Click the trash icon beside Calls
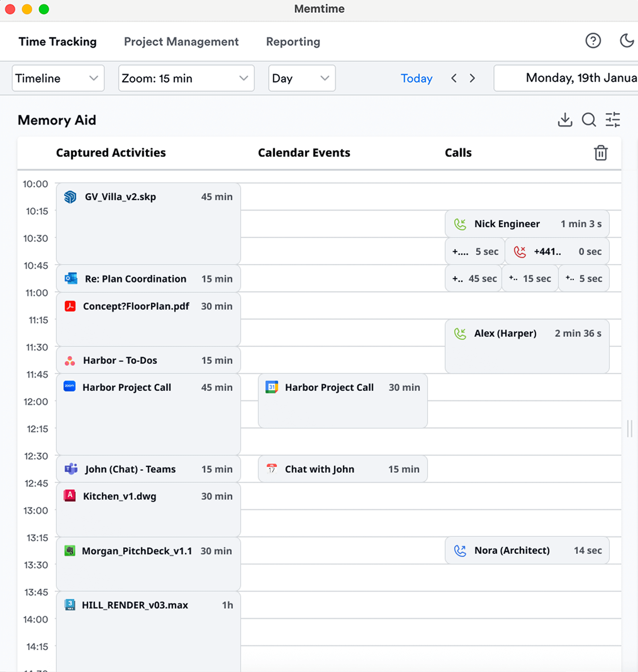The height and width of the screenshot is (672, 638). coord(601,153)
